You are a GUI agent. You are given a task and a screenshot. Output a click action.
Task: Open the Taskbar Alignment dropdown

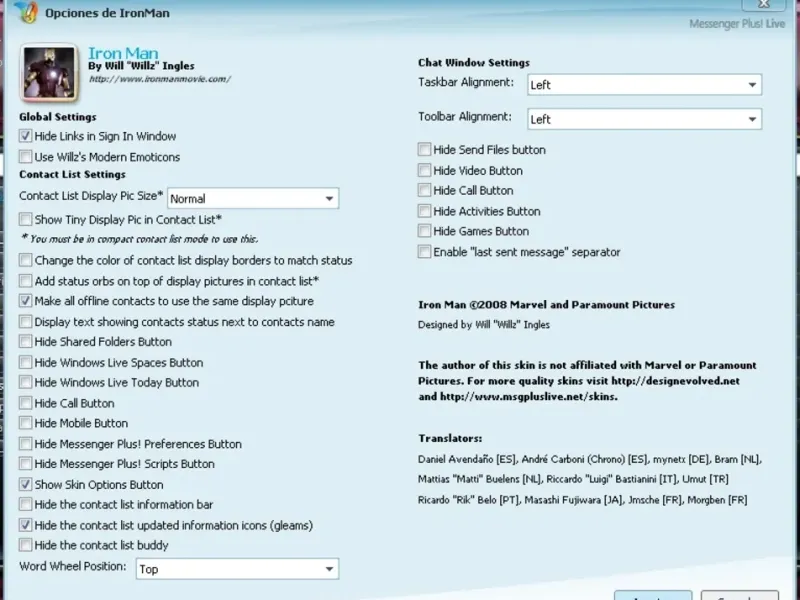coord(644,85)
